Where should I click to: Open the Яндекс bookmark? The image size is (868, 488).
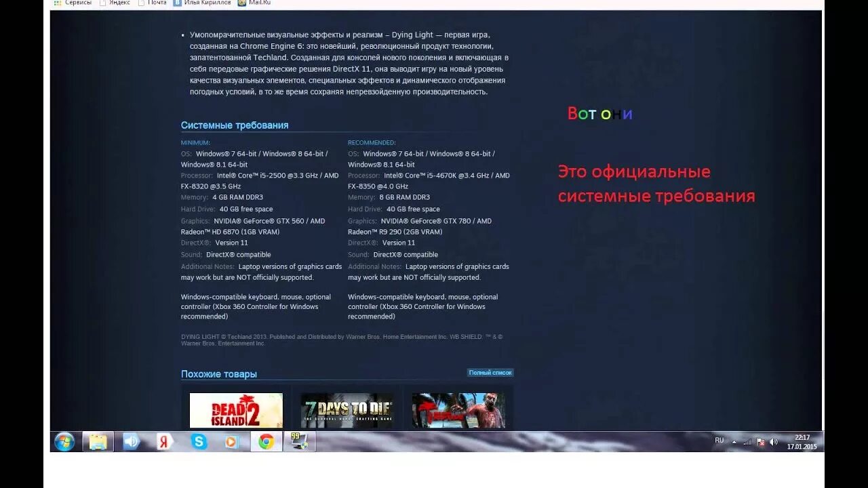(x=115, y=3)
